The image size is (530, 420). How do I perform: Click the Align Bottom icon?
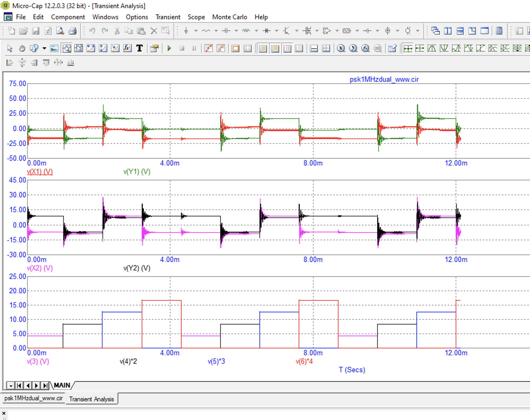pos(71,63)
